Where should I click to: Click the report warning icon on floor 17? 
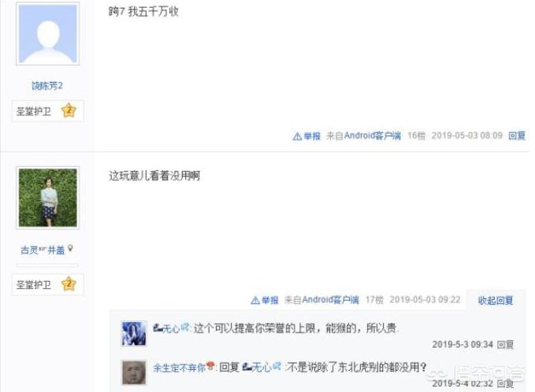255,301
